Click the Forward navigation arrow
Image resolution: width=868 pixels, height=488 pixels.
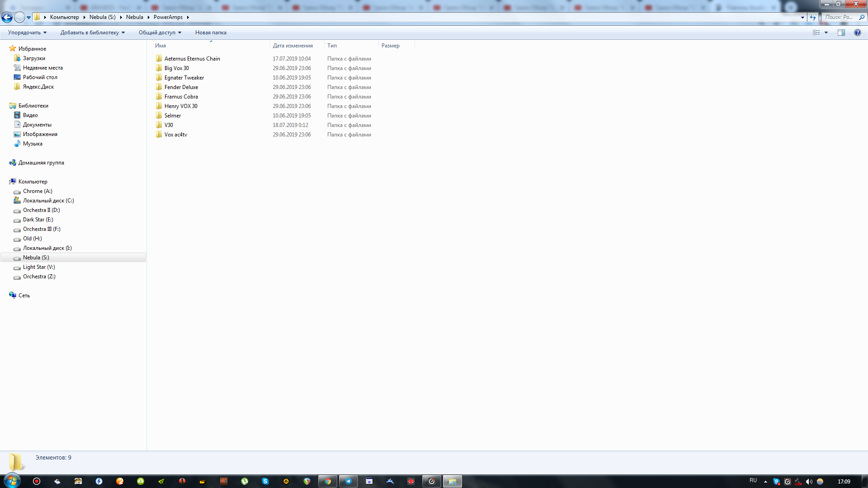tap(19, 17)
